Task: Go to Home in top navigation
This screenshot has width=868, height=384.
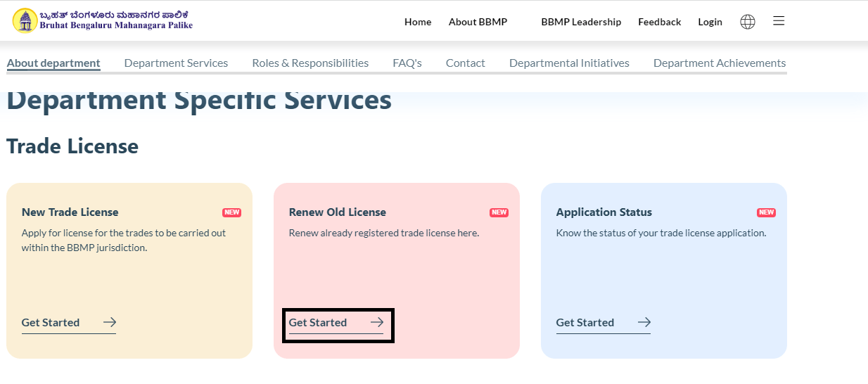Action: click(x=418, y=22)
